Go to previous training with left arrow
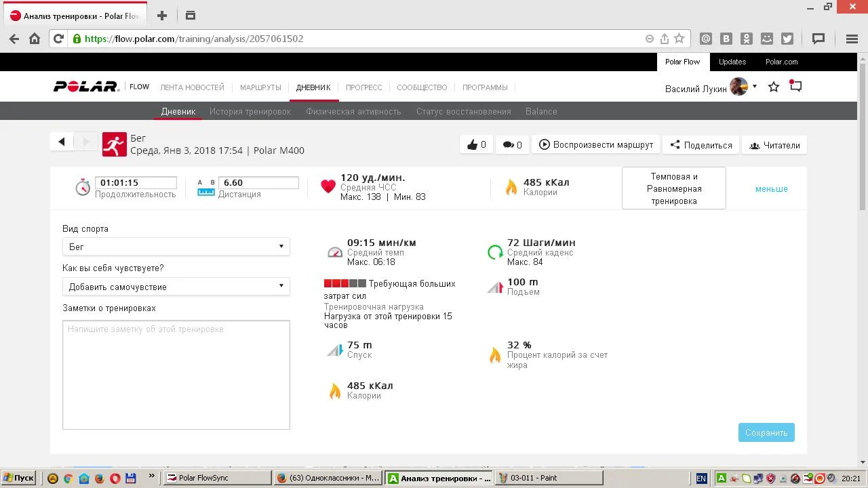The width and height of the screenshot is (868, 488). click(62, 141)
